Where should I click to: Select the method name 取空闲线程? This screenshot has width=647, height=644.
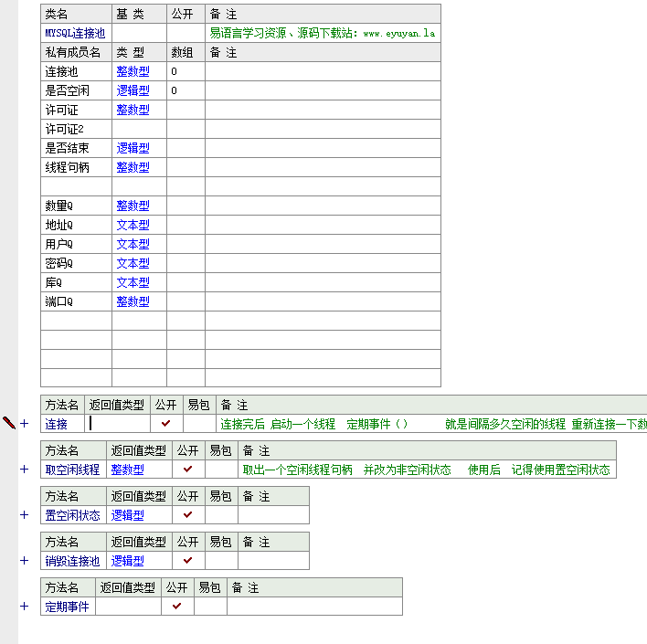tap(72, 470)
